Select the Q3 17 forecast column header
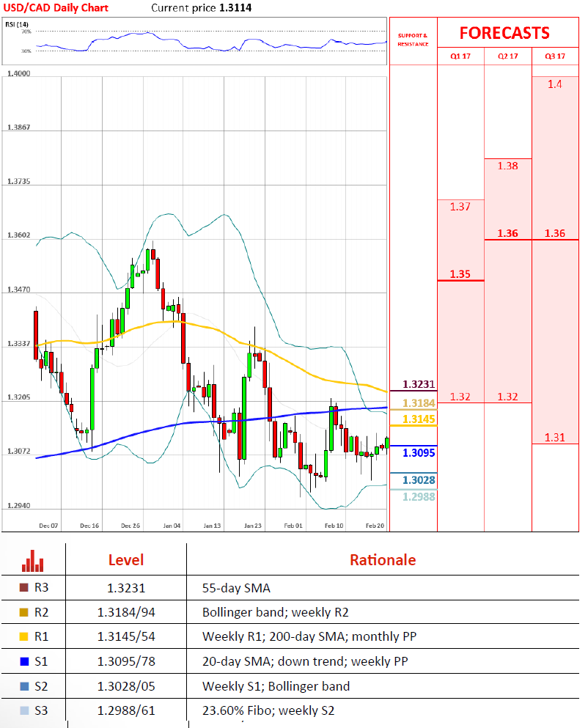This screenshot has height=728, width=588. [x=555, y=56]
